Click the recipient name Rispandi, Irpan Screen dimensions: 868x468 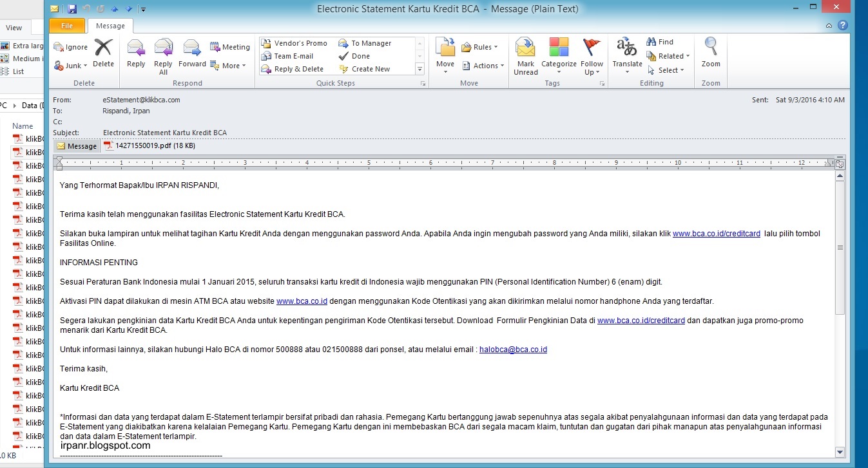[x=126, y=111]
